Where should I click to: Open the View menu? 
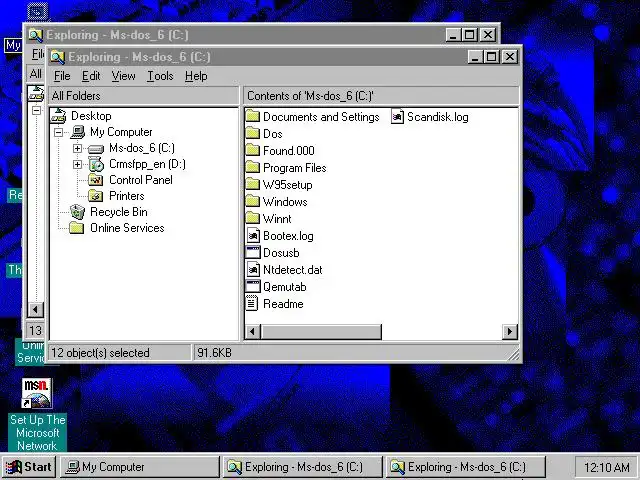tap(124, 76)
